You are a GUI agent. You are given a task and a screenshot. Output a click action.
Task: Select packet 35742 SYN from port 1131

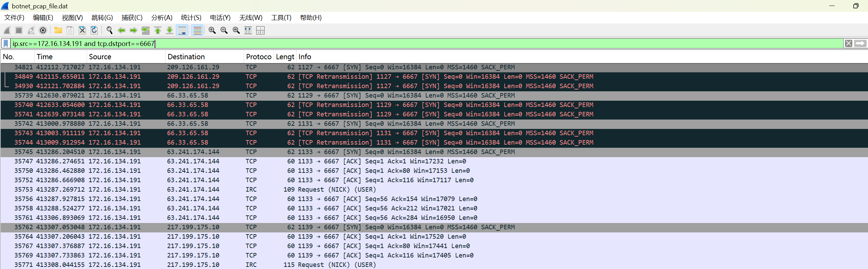[434, 124]
